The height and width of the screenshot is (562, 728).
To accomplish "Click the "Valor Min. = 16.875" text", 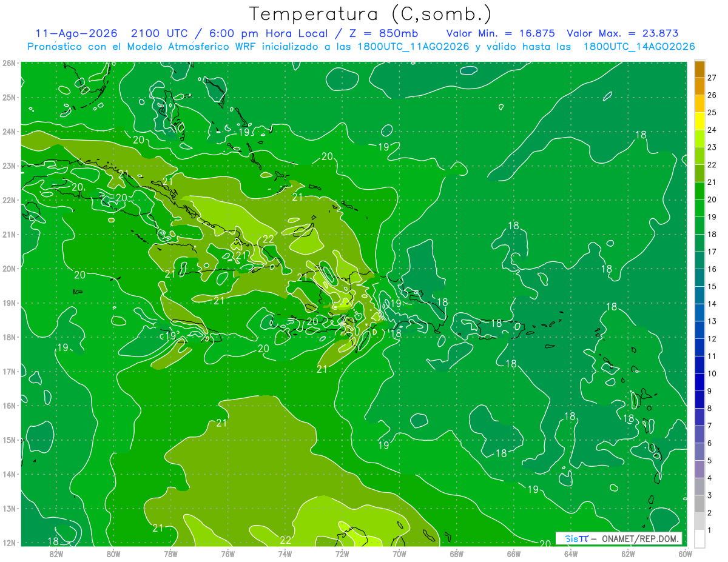I will click(x=502, y=33).
